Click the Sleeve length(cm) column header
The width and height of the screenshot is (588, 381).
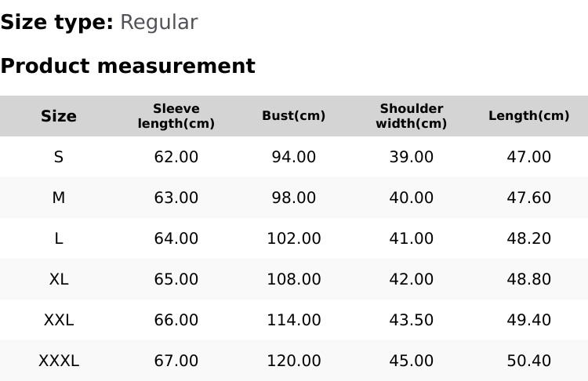click(176, 116)
